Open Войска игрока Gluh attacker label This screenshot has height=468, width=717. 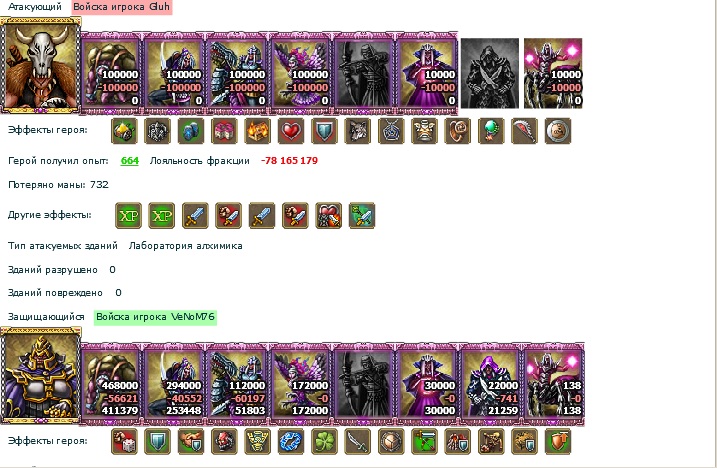pyautogui.click(x=122, y=7)
